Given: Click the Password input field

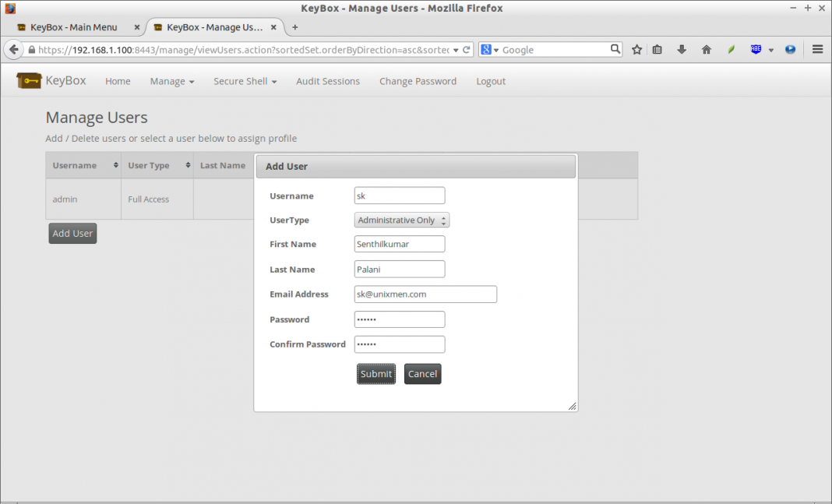Looking at the screenshot, I should (x=400, y=319).
